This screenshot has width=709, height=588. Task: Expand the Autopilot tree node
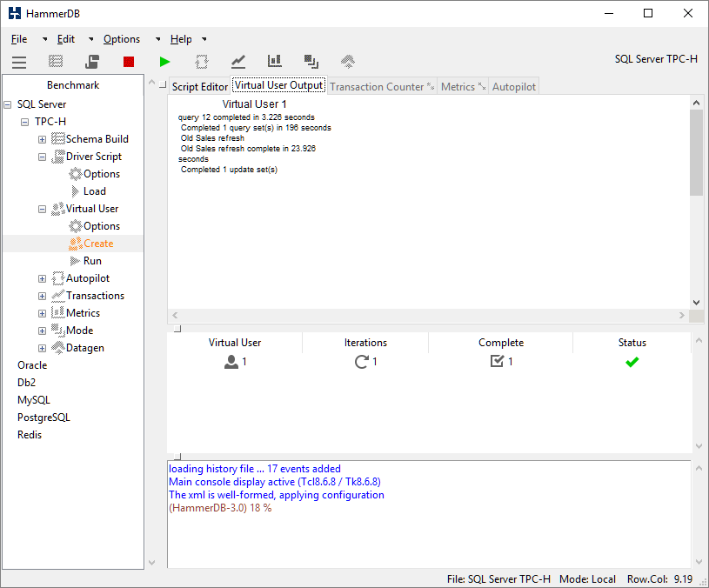42,279
